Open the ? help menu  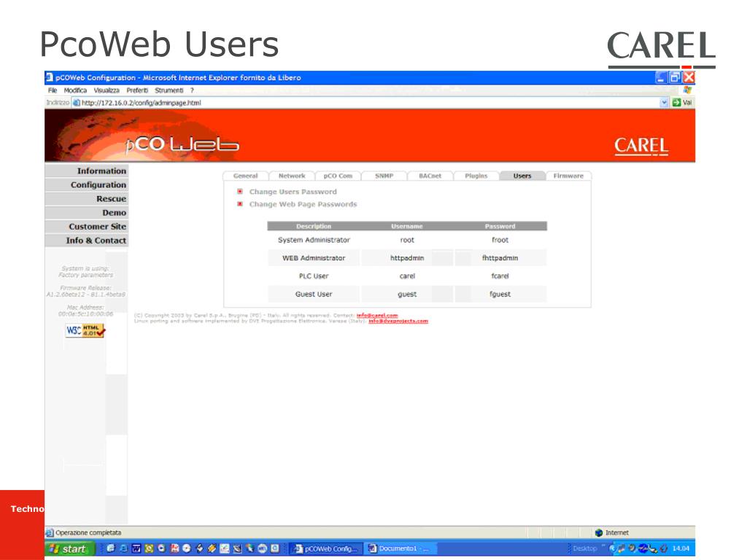[x=192, y=90]
